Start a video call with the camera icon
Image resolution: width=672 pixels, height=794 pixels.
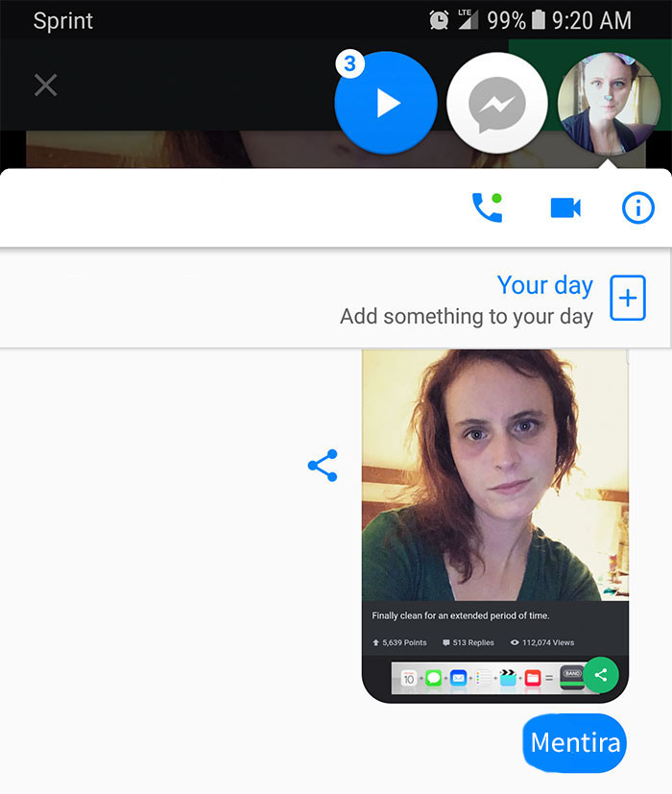point(565,207)
